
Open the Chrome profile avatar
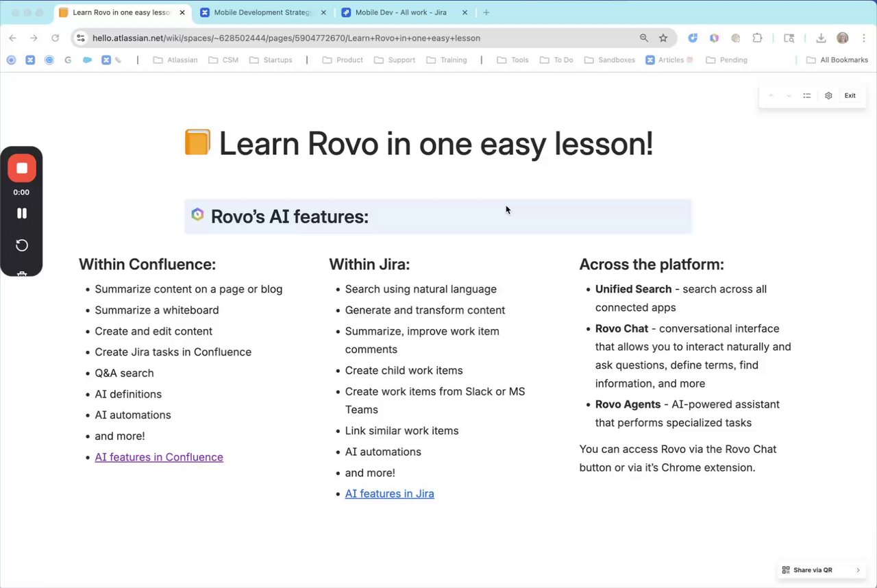(843, 38)
